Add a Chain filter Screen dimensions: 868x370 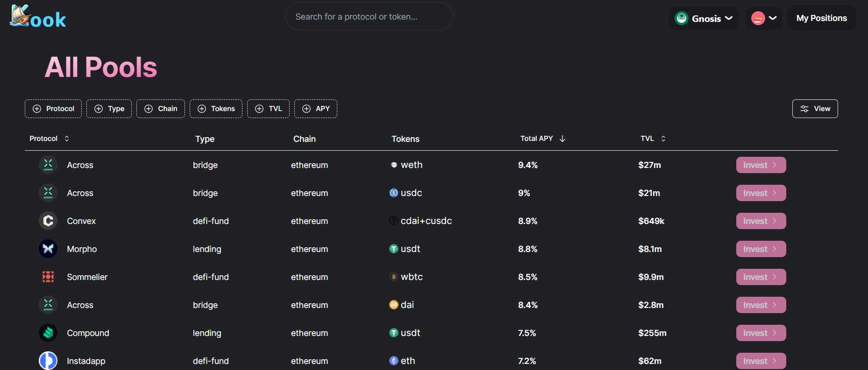[161, 109]
